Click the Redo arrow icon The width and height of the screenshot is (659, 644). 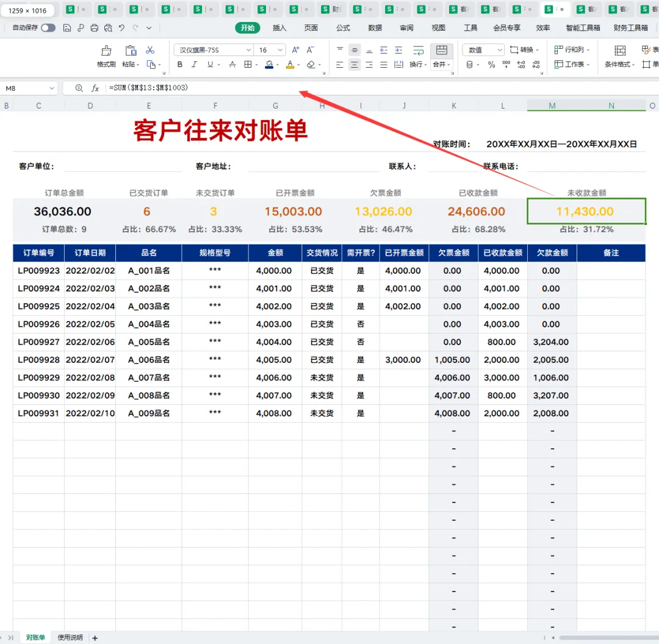(x=135, y=27)
